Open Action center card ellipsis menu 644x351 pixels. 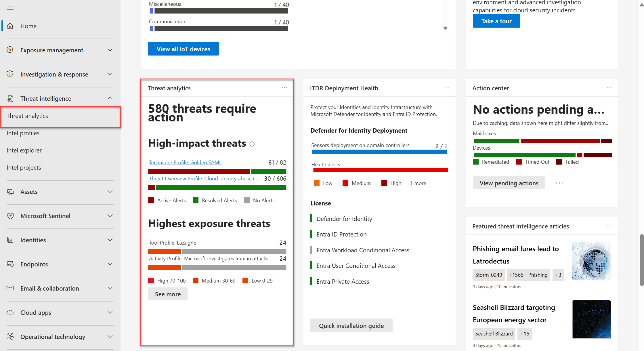point(609,88)
